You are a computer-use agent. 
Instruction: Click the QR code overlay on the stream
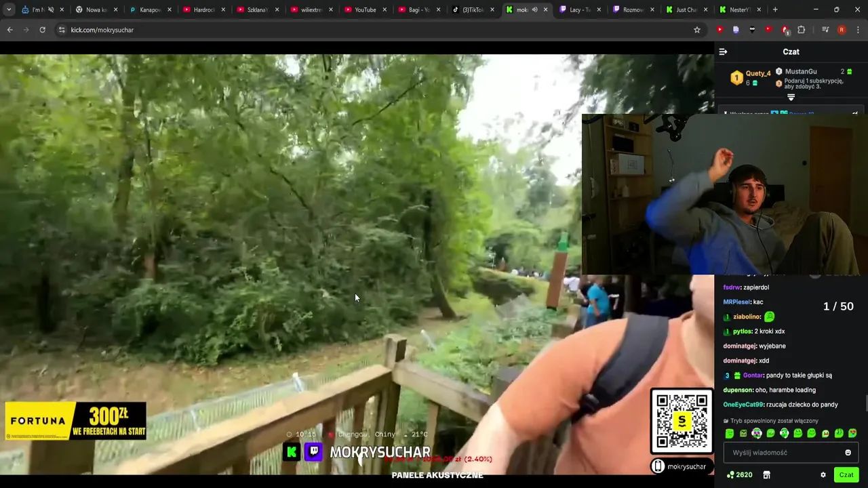click(x=682, y=421)
